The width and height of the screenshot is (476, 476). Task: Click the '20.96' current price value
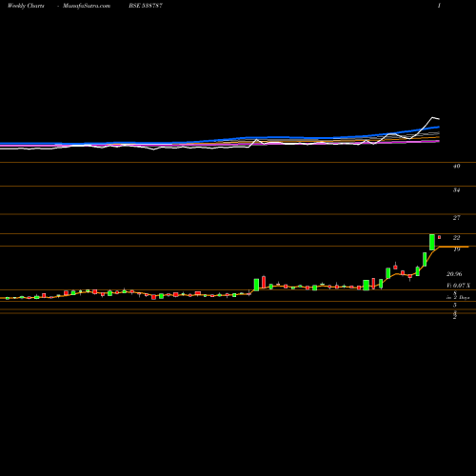pyautogui.click(x=454, y=274)
